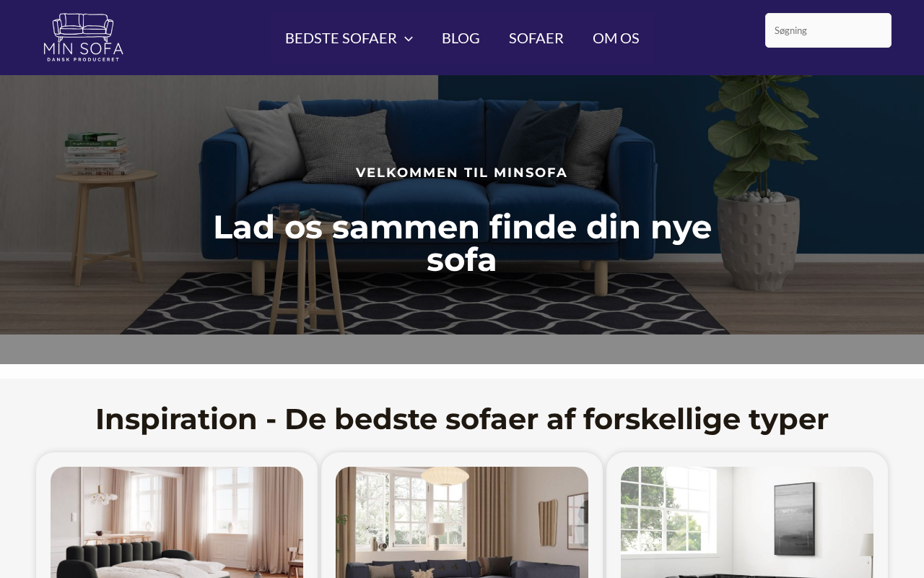The height and width of the screenshot is (578, 924).
Task: Expand the Bedste Sofaer dropdown chevron
Action: pos(409,38)
